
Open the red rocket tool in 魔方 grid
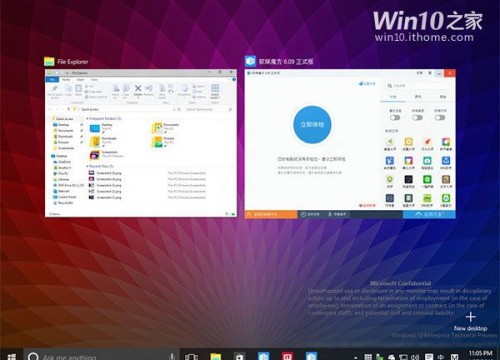pyautogui.click(x=427, y=142)
